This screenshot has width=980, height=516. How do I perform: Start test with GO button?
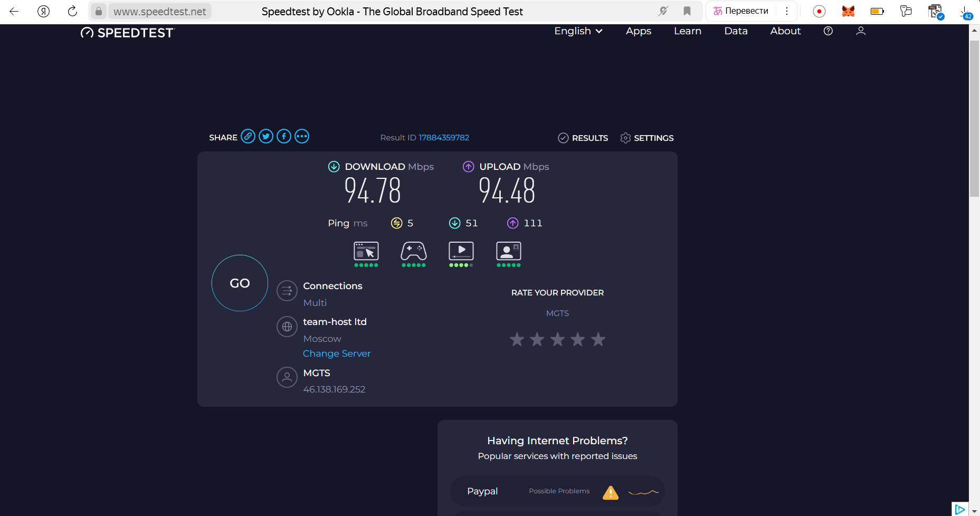pos(240,283)
